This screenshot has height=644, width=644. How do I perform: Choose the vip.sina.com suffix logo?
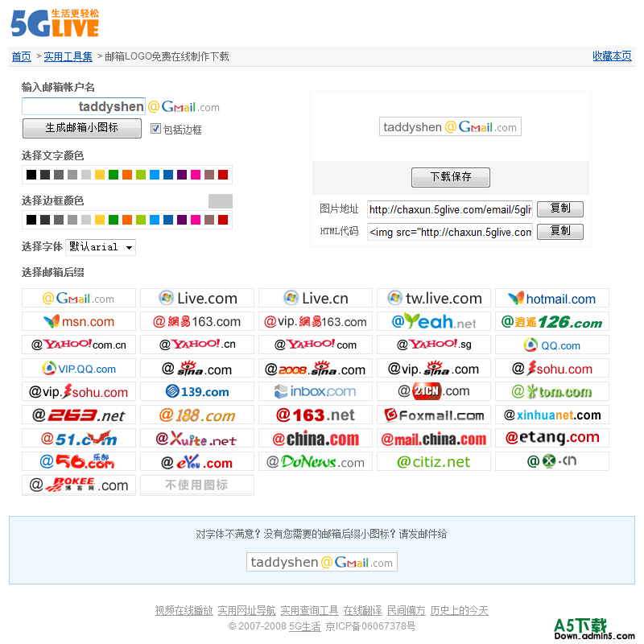(x=434, y=369)
